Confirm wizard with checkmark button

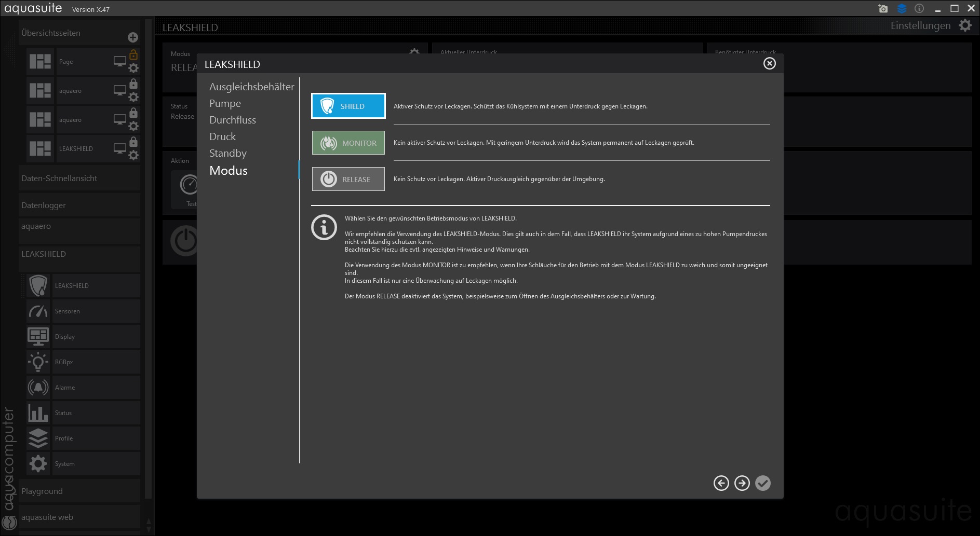click(x=762, y=483)
